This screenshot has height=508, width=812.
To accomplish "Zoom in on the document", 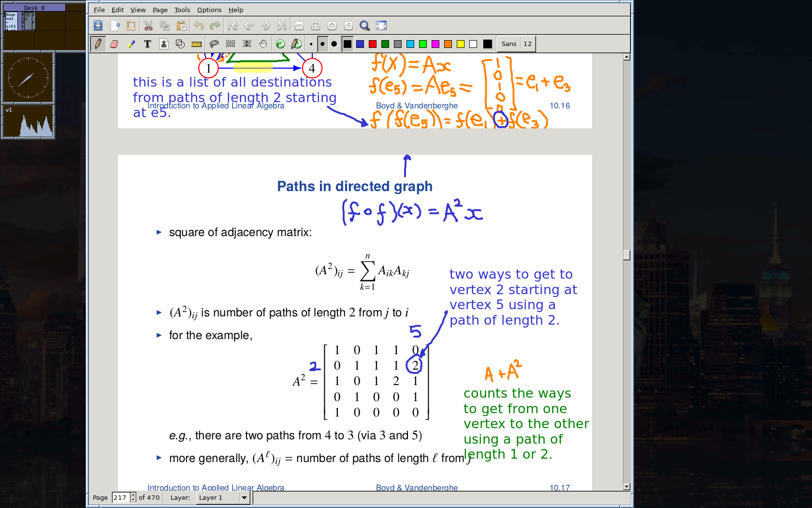I will point(332,26).
